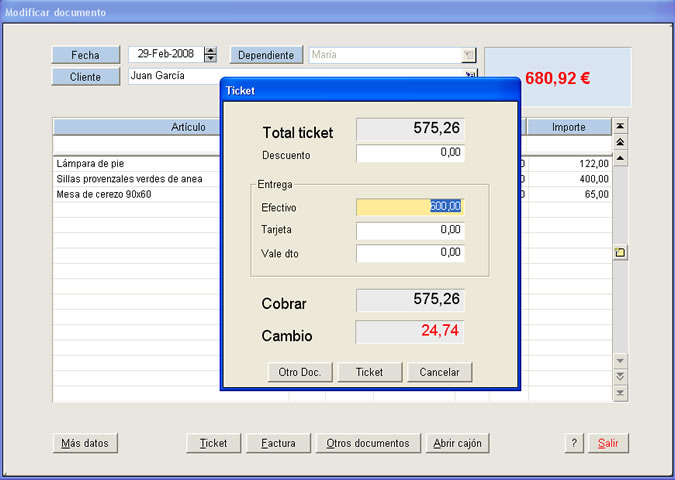Click the Dependiente field showing María

pos(385,55)
